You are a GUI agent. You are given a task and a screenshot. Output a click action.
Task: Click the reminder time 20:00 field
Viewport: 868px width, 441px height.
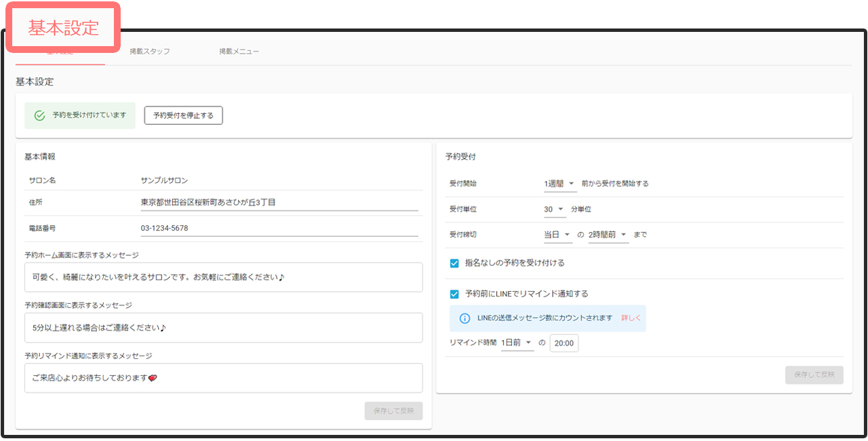point(564,343)
